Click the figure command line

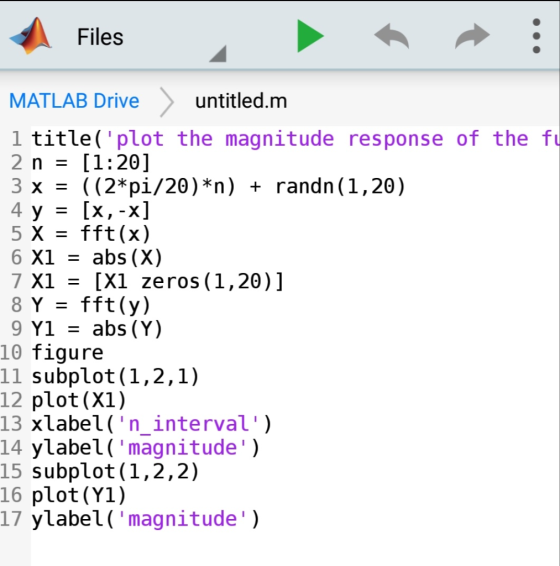[x=67, y=353]
